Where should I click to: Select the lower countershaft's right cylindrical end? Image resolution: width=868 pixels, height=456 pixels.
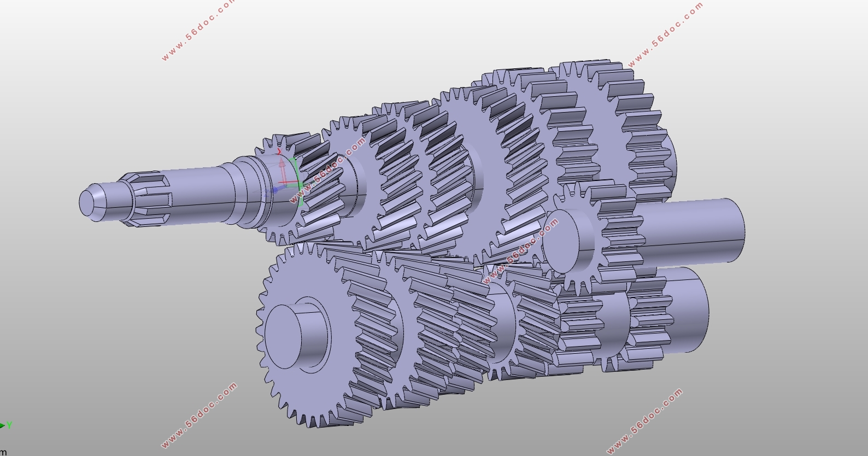click(x=686, y=309)
